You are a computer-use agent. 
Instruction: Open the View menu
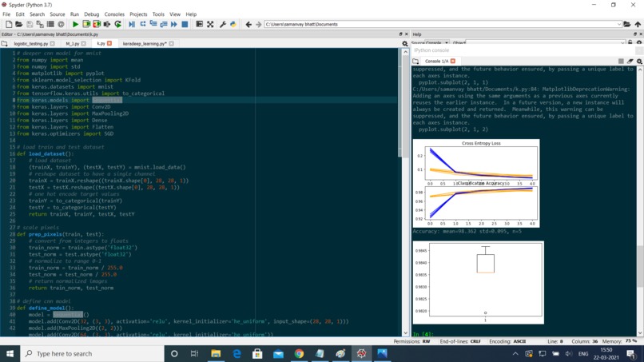(x=175, y=14)
